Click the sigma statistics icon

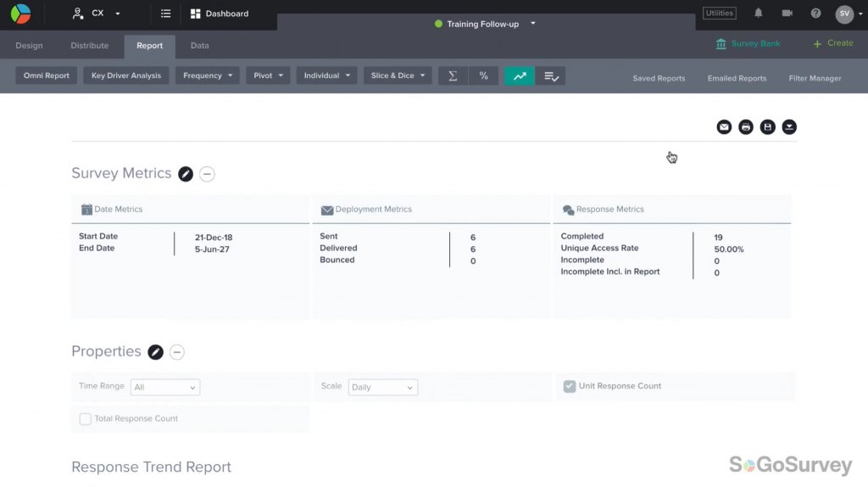pyautogui.click(x=453, y=76)
